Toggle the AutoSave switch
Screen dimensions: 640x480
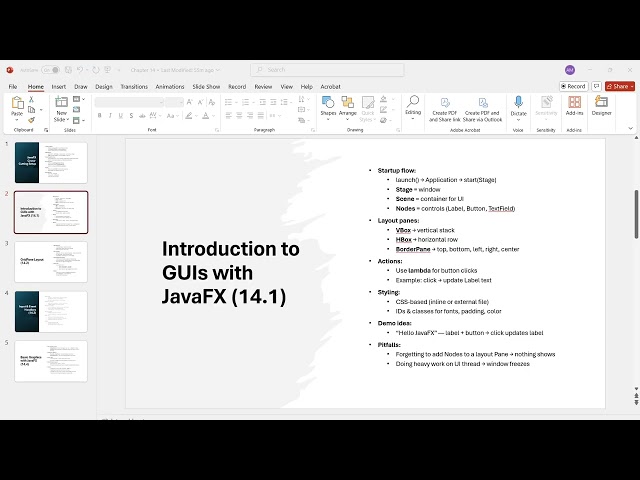point(51,70)
